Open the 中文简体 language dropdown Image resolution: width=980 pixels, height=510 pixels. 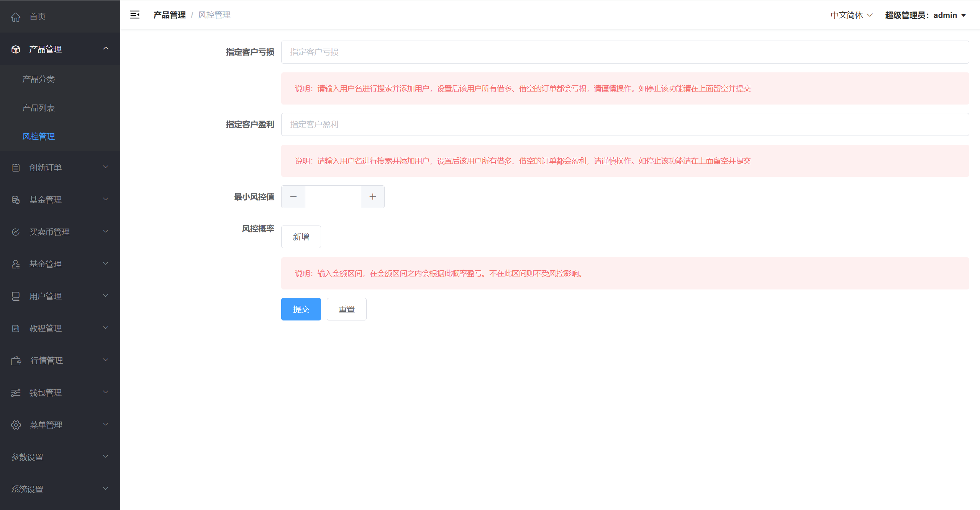pos(851,15)
